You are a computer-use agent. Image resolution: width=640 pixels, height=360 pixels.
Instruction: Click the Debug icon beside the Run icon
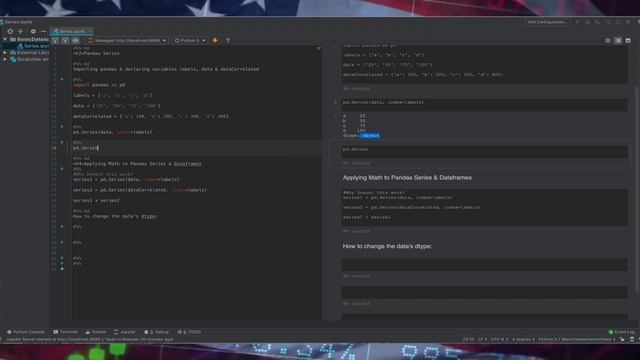(x=587, y=22)
